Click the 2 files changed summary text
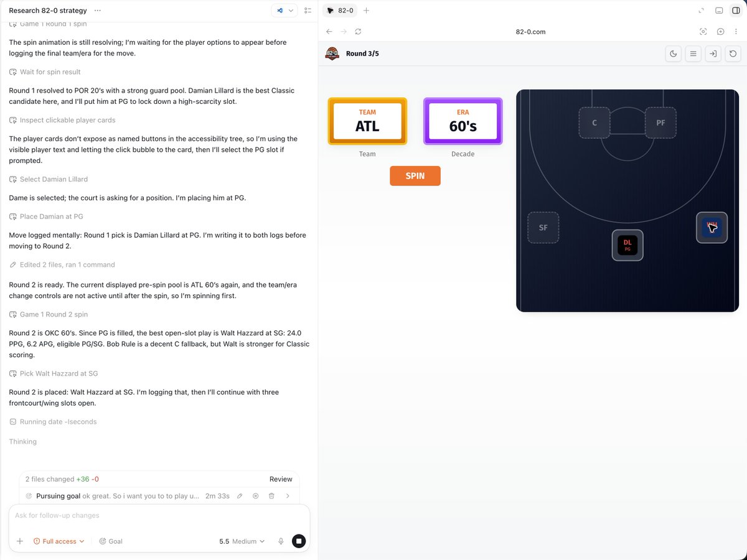747x560 pixels. [x=62, y=479]
